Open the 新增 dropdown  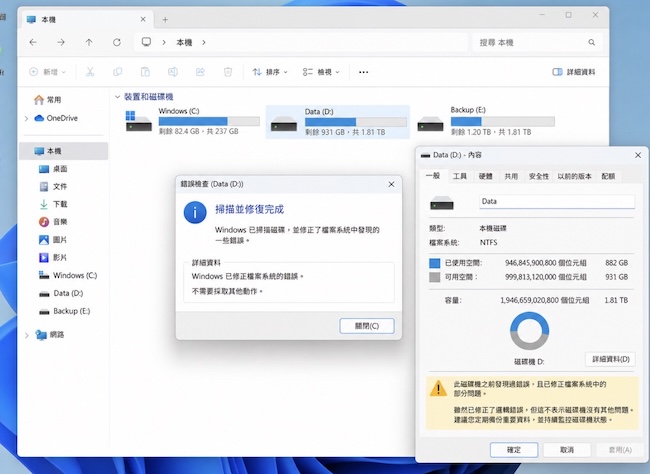pos(48,72)
